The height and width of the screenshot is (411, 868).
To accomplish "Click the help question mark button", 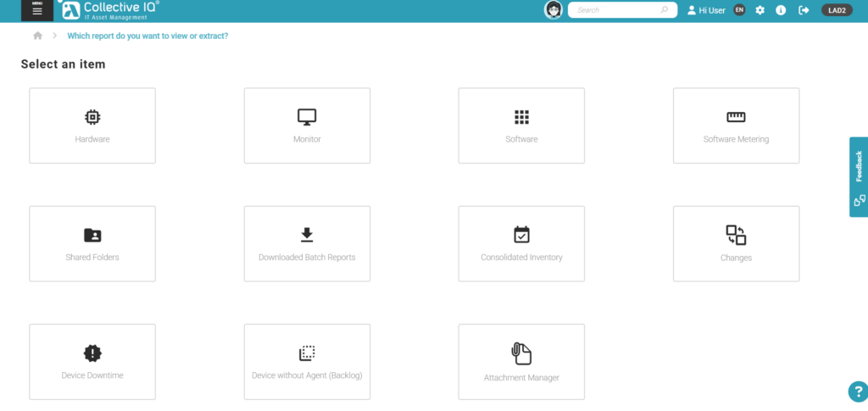I will click(856, 392).
